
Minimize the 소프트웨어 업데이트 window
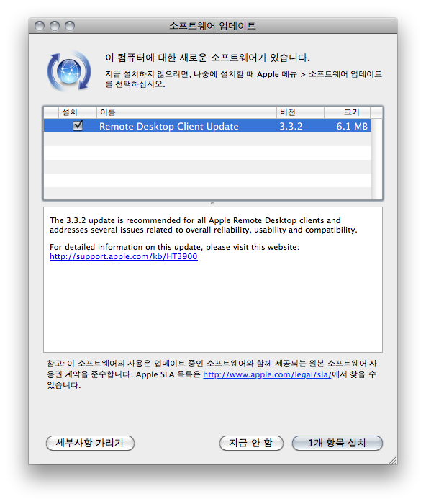click(55, 26)
